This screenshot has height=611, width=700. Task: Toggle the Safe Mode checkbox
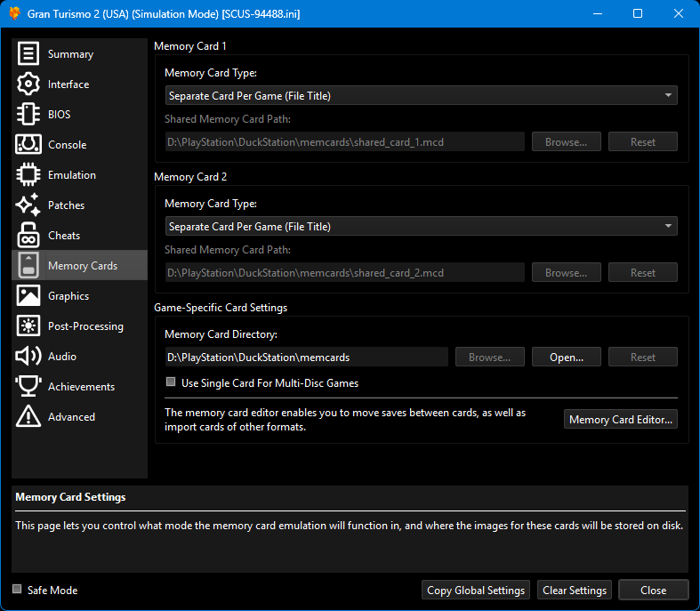18,590
